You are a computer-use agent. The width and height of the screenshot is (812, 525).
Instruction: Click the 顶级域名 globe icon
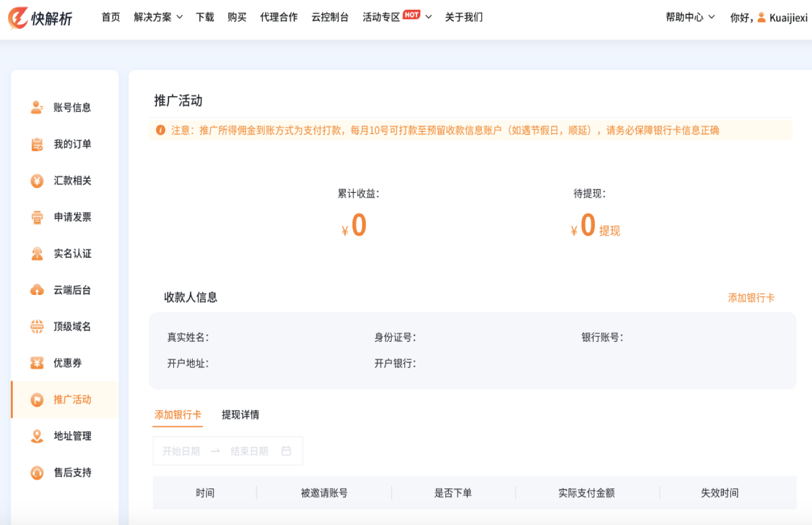pos(37,327)
